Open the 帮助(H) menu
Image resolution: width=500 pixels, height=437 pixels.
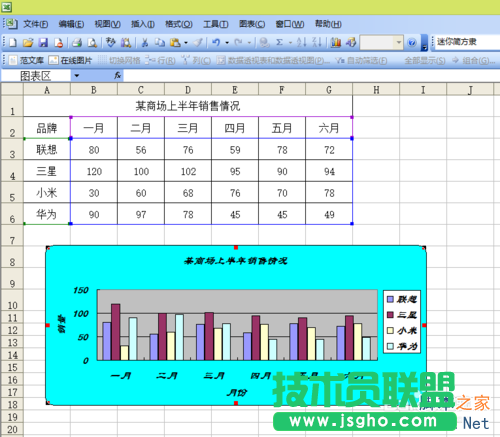pyautogui.click(x=328, y=24)
